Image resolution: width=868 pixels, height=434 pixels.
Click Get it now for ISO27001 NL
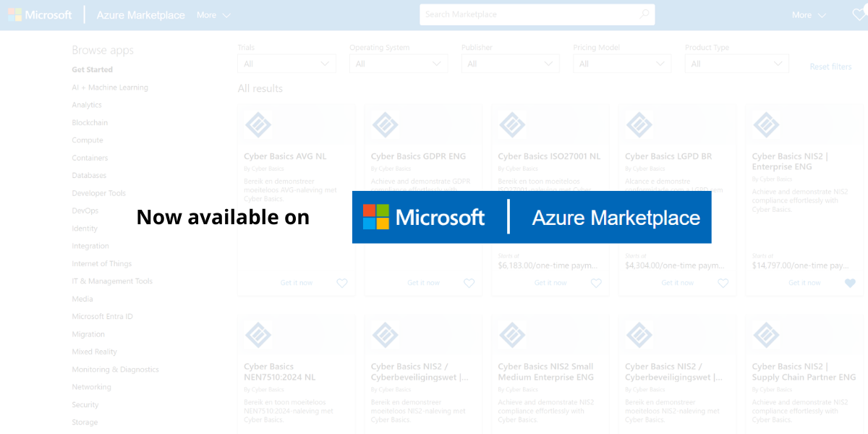click(550, 283)
